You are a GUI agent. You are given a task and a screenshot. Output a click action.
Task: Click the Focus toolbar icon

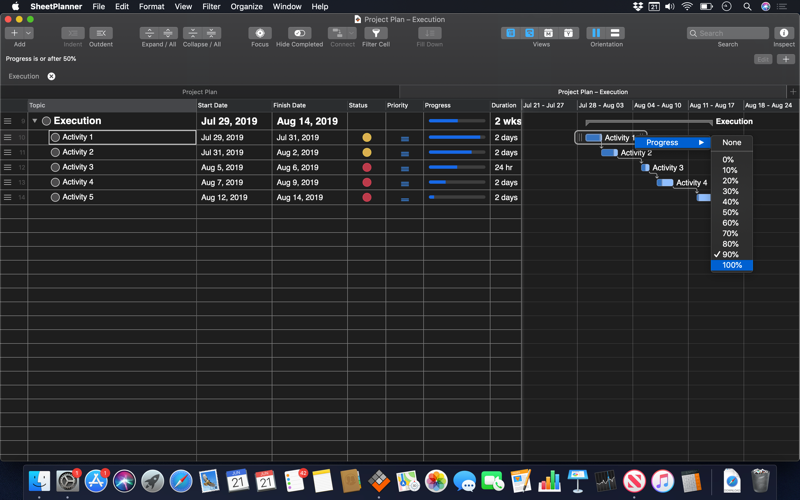click(260, 33)
